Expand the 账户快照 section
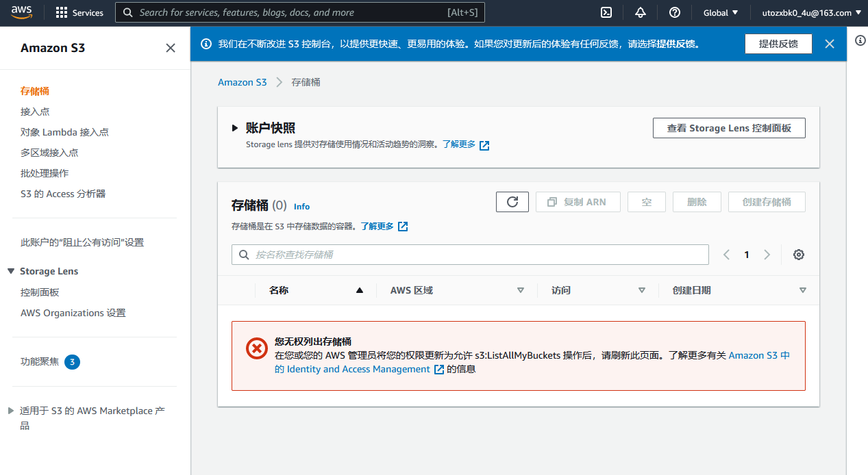Viewport: 868px width, 475px height. (235, 128)
